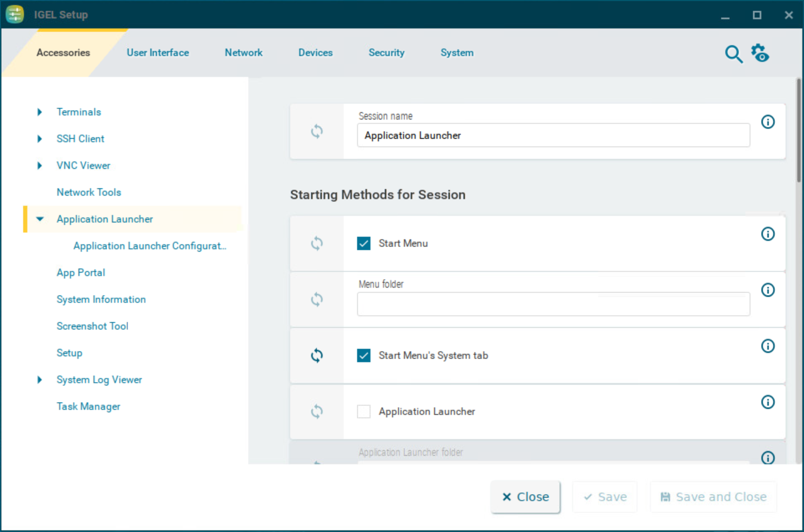804x532 pixels.
Task: Expand the SSH Client tree arrow
Action: (x=40, y=139)
